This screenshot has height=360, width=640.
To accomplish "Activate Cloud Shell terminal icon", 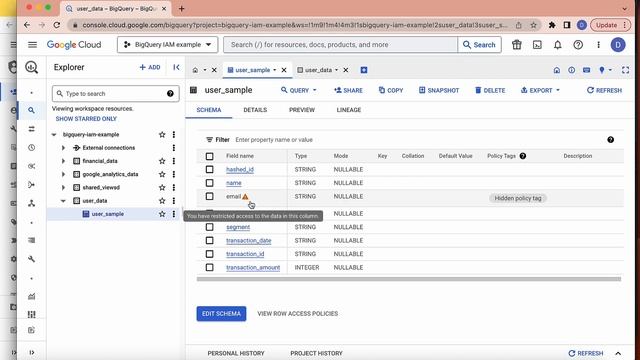I will pos(537,45).
